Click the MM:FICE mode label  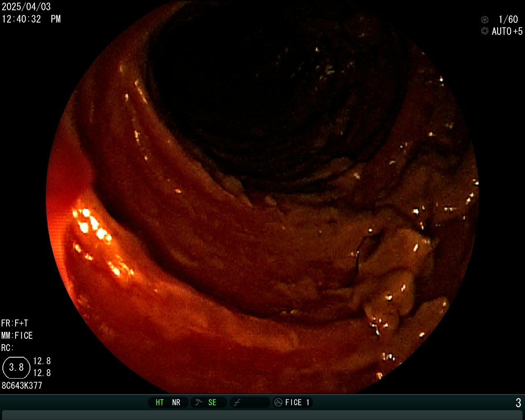pyautogui.click(x=17, y=336)
